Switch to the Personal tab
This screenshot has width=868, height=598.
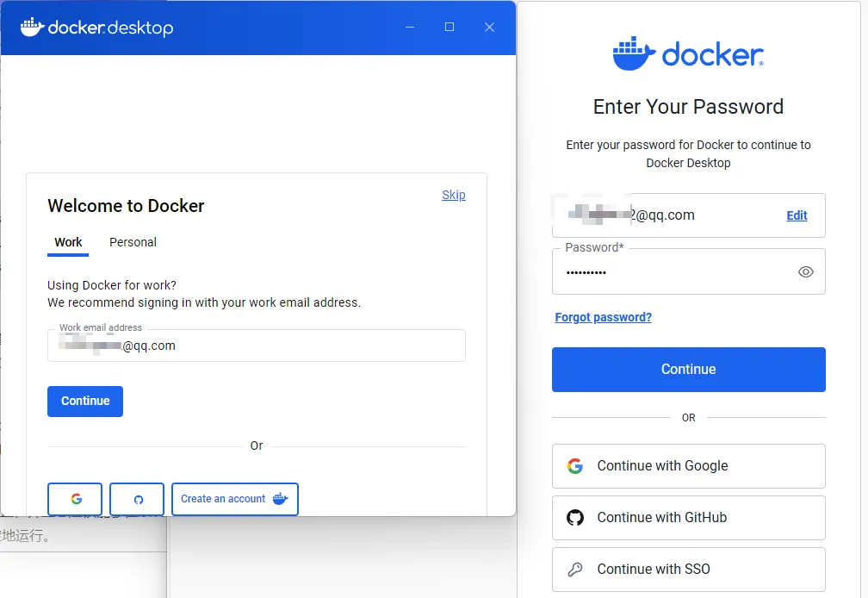133,242
